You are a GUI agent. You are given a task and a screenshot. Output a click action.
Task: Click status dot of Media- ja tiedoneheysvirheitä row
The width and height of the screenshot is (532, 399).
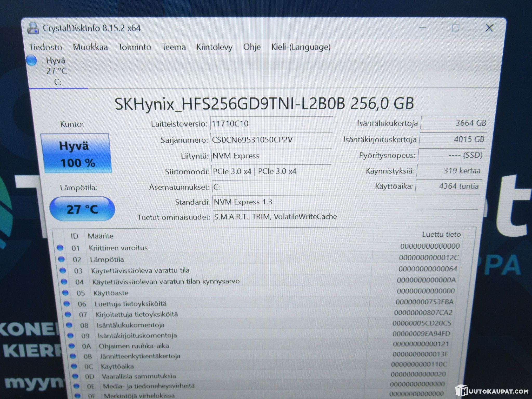click(x=76, y=386)
